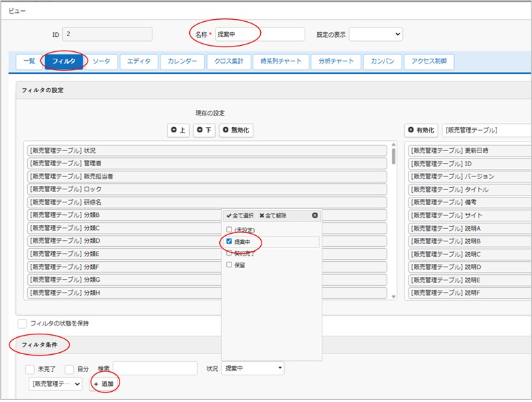Click the 下 move-down button
532x402 pixels.
(x=204, y=130)
